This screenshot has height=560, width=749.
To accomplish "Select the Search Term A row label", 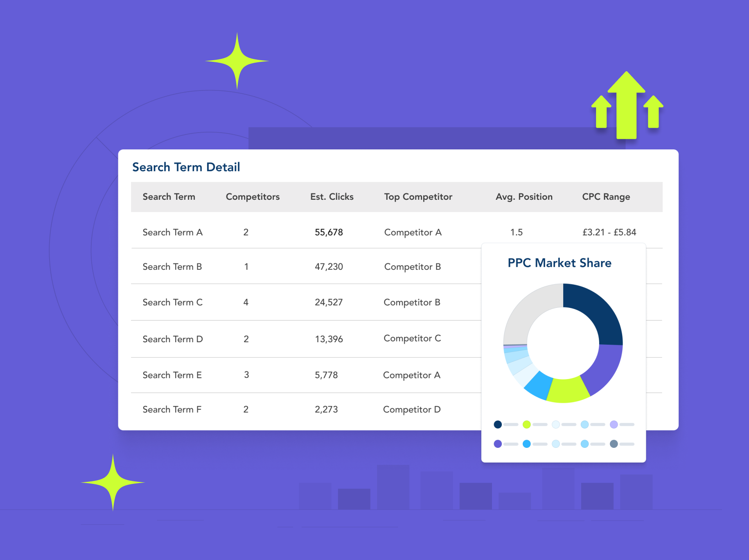I will 172,233.
